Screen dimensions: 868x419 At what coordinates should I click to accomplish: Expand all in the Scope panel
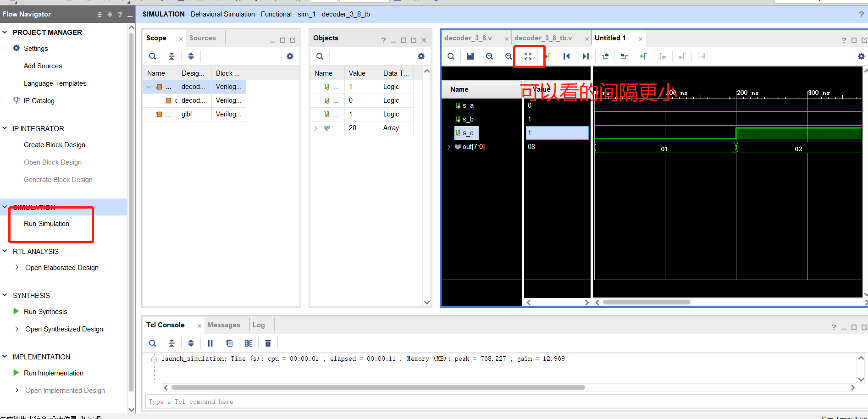tap(191, 56)
